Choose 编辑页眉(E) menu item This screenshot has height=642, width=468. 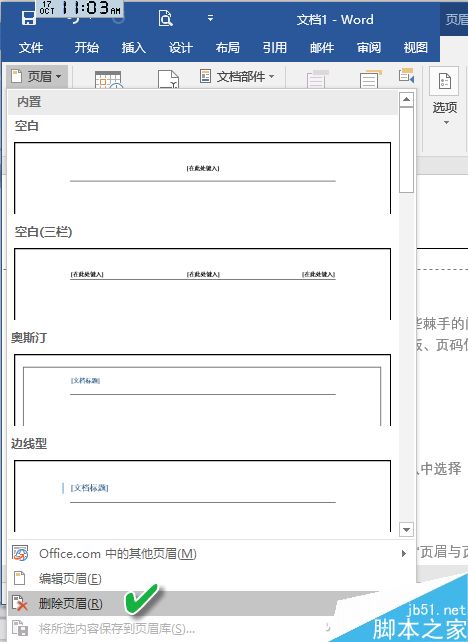coord(211,579)
